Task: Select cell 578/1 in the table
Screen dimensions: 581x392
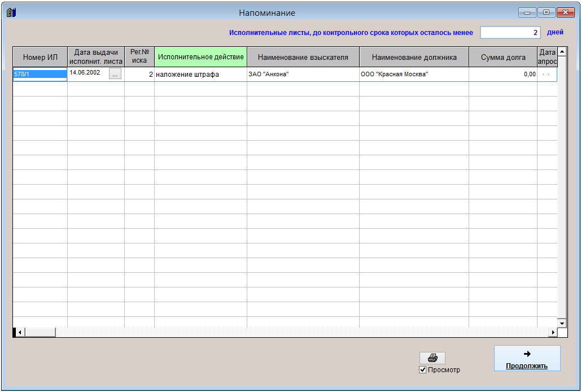Action: [40, 75]
